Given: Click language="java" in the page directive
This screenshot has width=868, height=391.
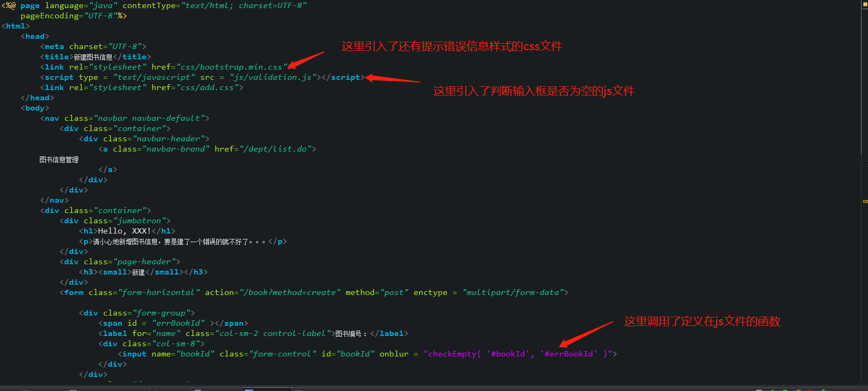Looking at the screenshot, I should click(81, 5).
